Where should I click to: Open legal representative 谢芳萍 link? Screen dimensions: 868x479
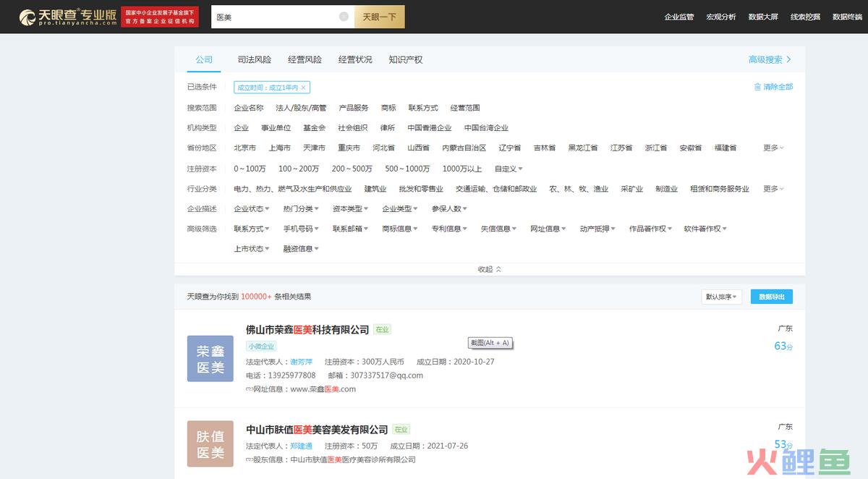coord(301,362)
